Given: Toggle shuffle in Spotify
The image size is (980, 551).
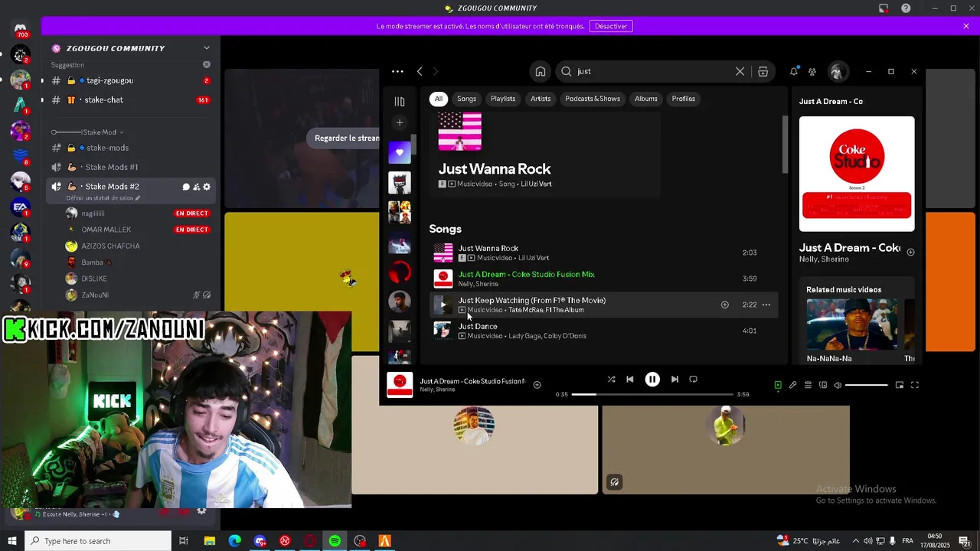Looking at the screenshot, I should (x=611, y=379).
